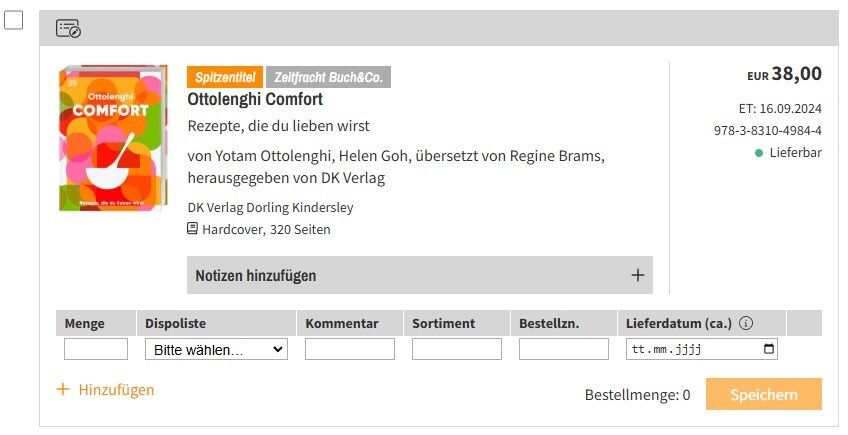Expand the Notizen hinzufügen section
Viewport: 848px width, 435px height.
(420, 275)
